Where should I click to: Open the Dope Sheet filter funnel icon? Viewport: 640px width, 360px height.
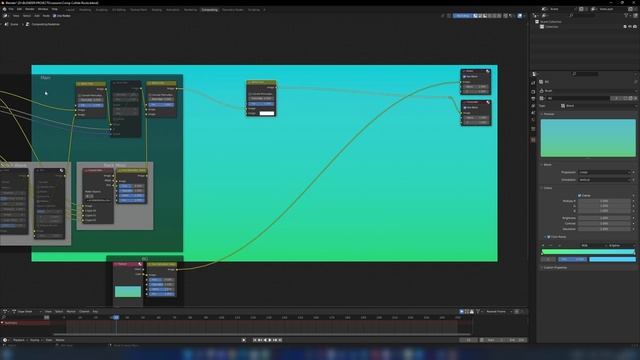tap(478, 311)
